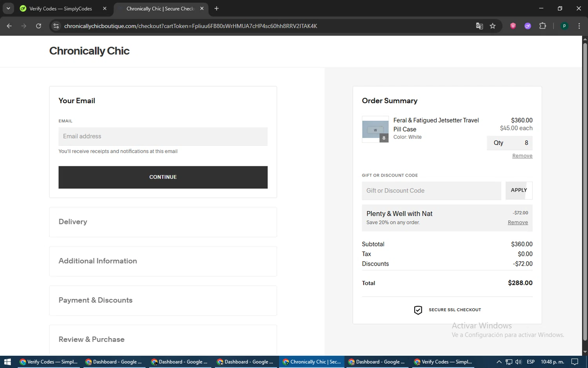Open Chrome three-dot menu
Image resolution: width=588 pixels, height=368 pixels.
[x=579, y=26]
